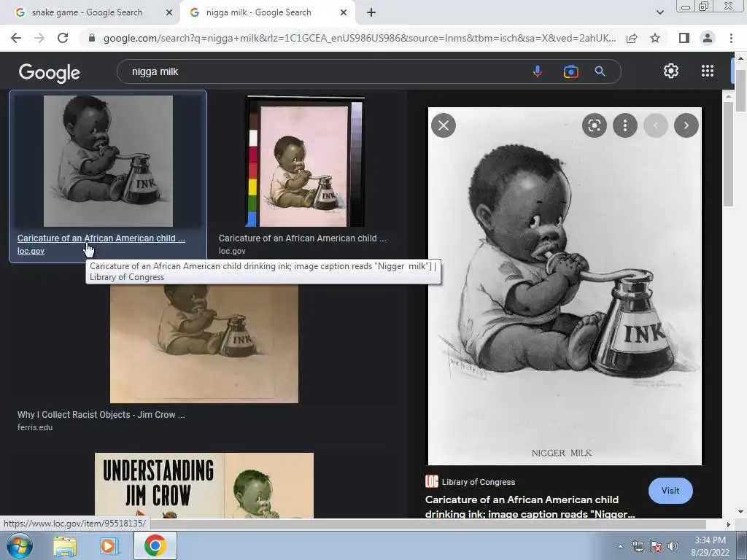The width and height of the screenshot is (747, 560).
Task: Open the taskbar clock showing 3:34 PM
Action: coord(711,546)
